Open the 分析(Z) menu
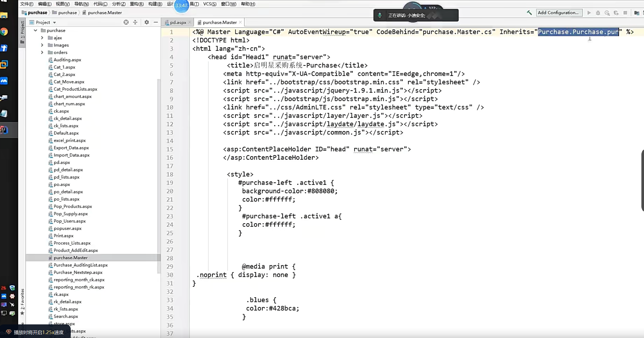Image resolution: width=644 pixels, height=338 pixels. coord(119,4)
